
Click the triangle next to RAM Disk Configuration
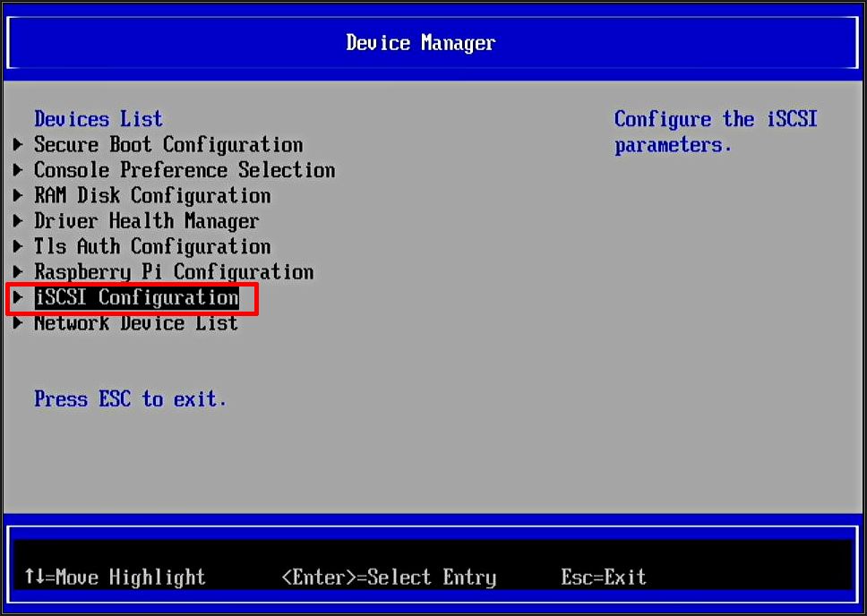point(18,196)
